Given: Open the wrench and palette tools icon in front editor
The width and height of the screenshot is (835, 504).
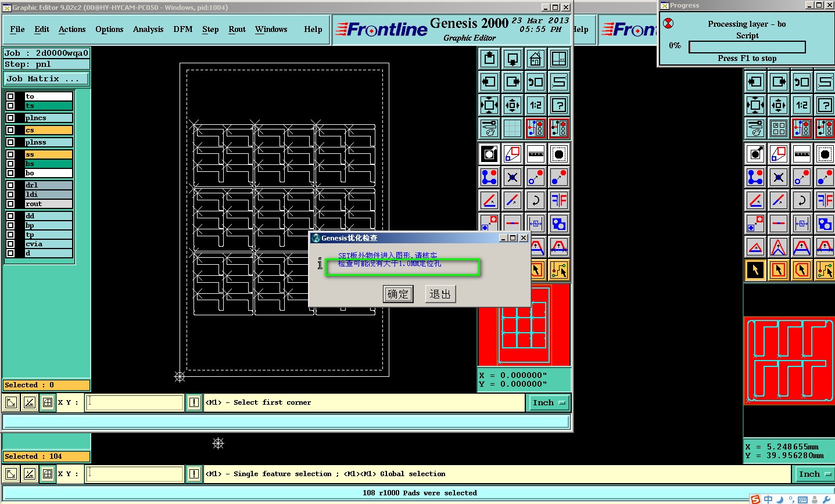Looking at the screenshot, I should (489, 128).
